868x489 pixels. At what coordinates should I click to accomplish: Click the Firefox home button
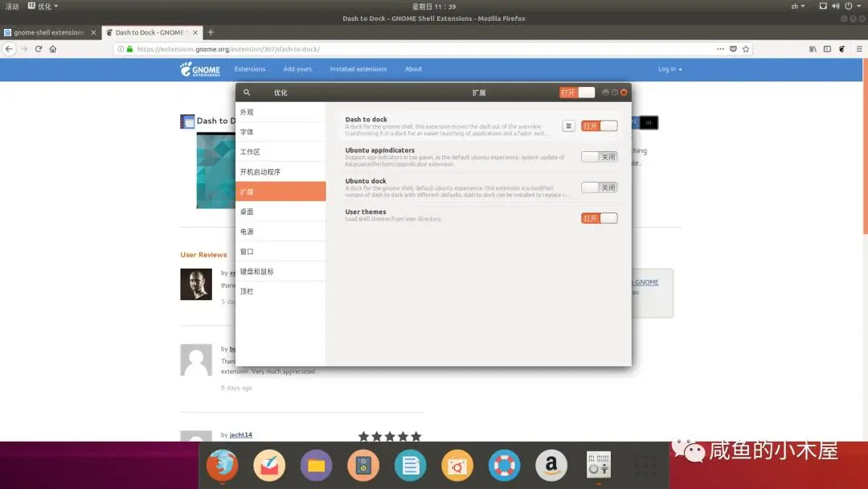click(52, 49)
